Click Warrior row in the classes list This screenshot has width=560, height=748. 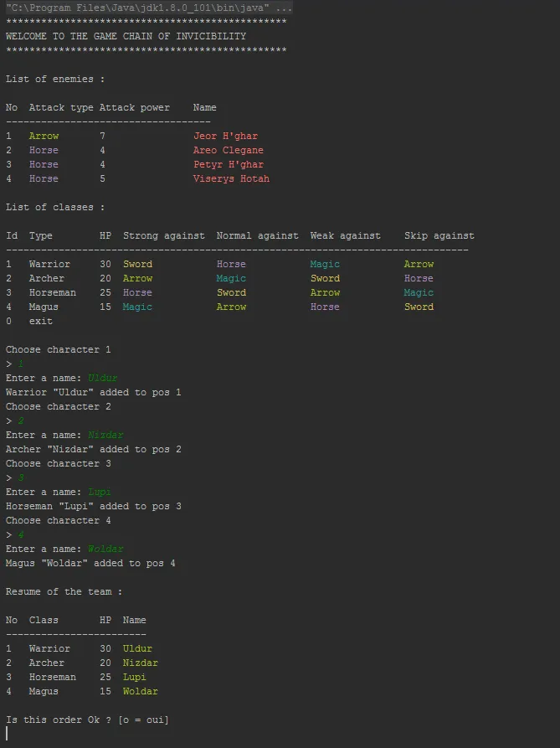pyautogui.click(x=49, y=264)
